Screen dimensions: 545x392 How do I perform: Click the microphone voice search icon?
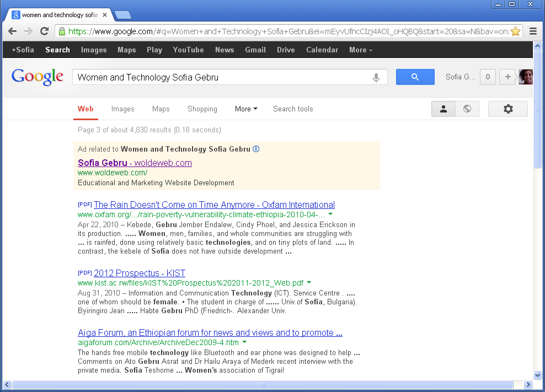[x=376, y=78]
